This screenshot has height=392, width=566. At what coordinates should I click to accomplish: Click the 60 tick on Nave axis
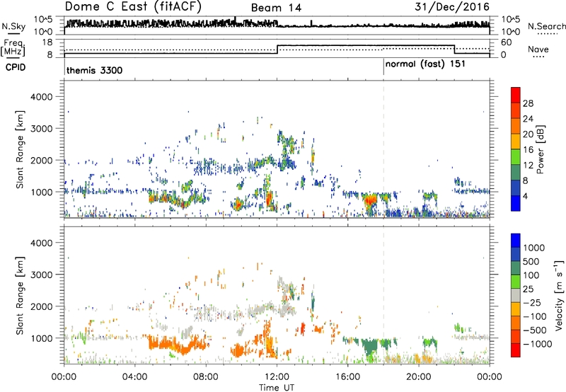(x=507, y=42)
